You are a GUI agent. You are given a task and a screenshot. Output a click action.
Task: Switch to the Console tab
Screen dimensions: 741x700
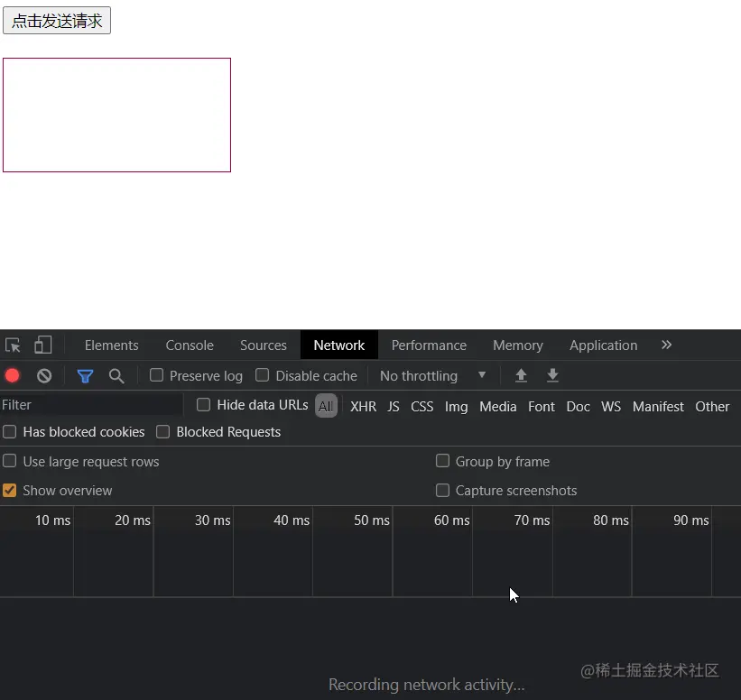[x=189, y=345]
